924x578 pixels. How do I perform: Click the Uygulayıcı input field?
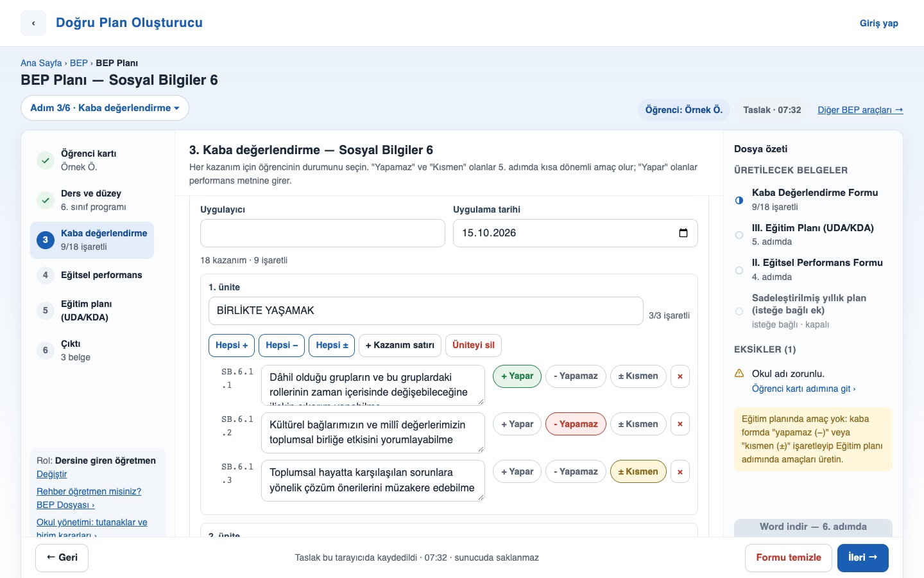[323, 233]
